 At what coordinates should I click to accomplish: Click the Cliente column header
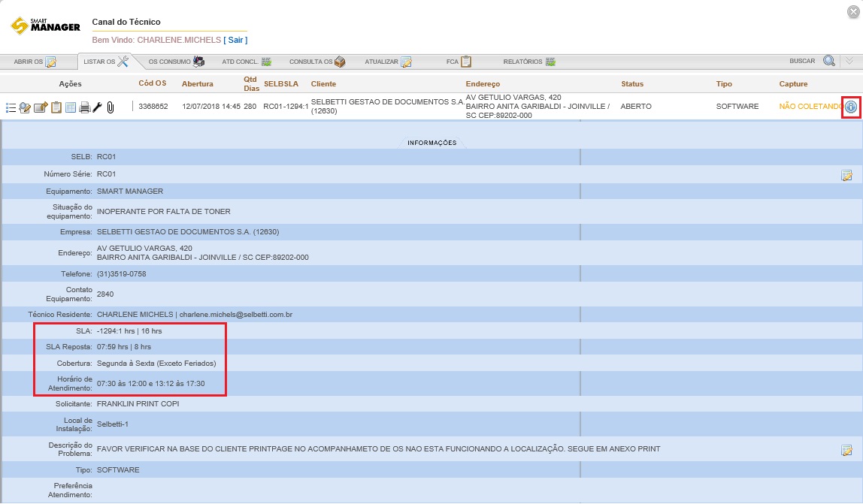click(x=323, y=83)
